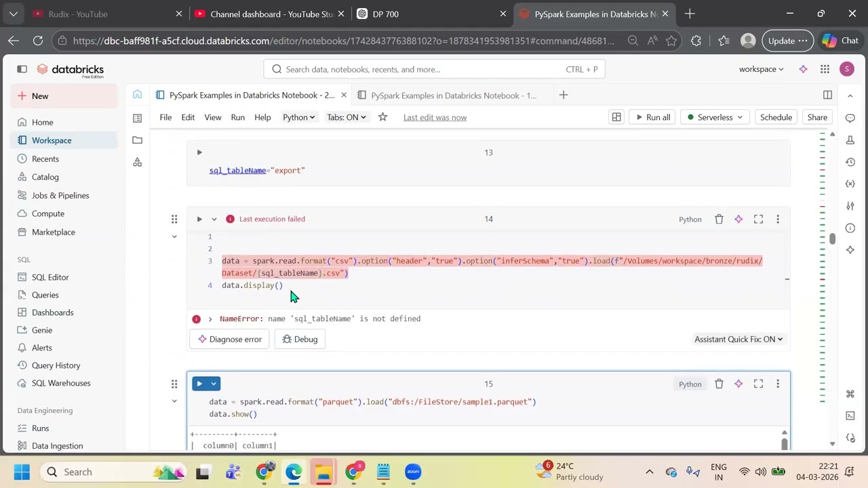The image size is (868, 488).
Task: Open the apps grid icon in top bar
Action: point(825,69)
